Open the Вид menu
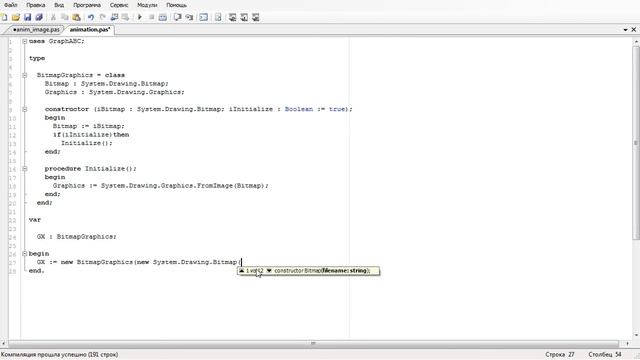640x360 pixels. pyautogui.click(x=59, y=5)
